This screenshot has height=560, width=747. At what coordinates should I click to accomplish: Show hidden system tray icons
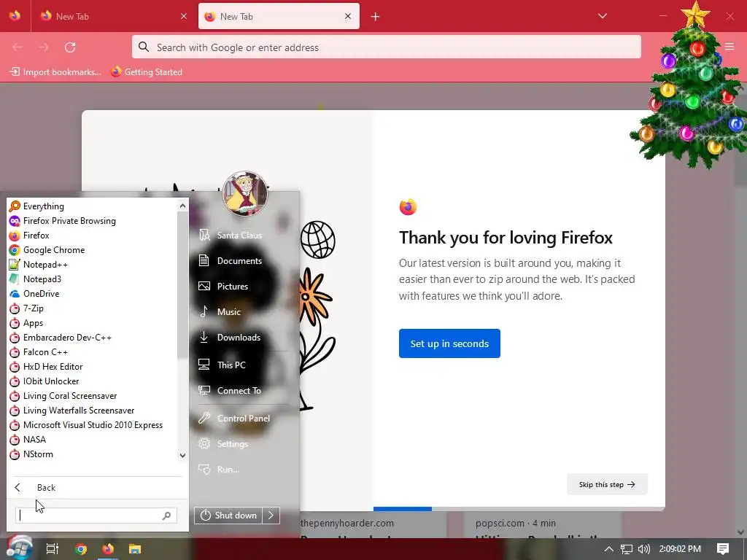(608, 549)
